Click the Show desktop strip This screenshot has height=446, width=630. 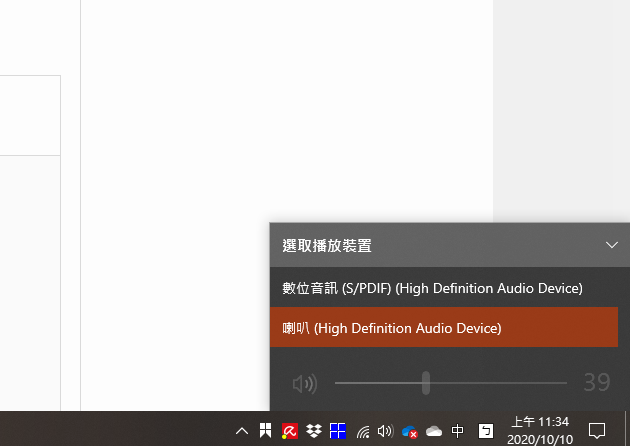[x=627, y=429]
